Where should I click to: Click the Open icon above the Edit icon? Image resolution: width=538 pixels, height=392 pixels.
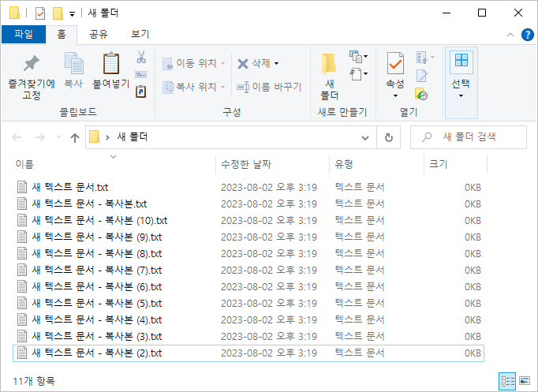click(x=422, y=58)
